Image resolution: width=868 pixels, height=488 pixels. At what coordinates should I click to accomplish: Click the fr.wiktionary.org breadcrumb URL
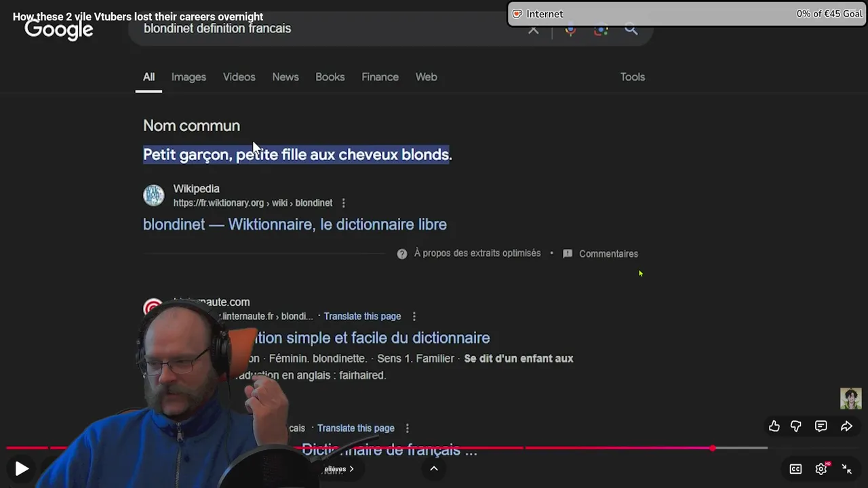[253, 203]
